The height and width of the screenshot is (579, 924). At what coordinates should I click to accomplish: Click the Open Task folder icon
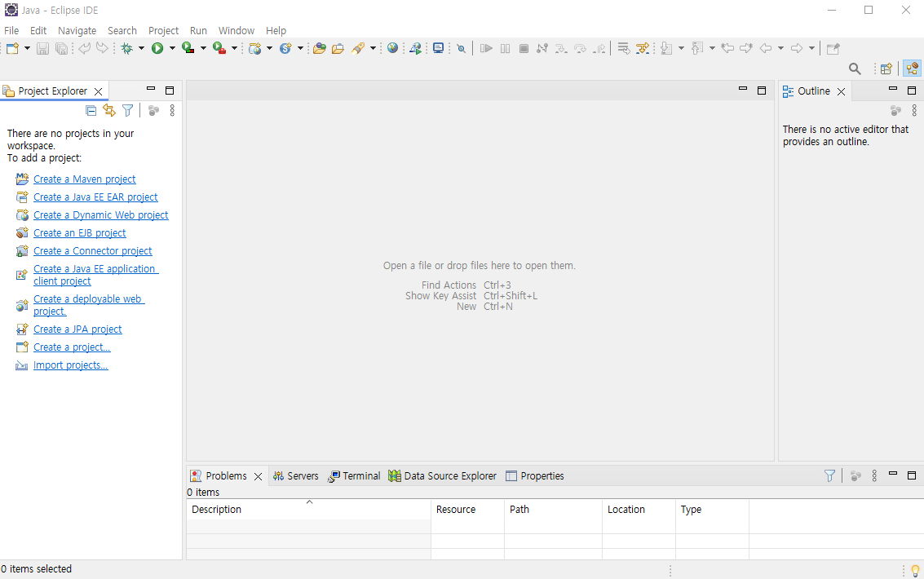pyautogui.click(x=338, y=48)
